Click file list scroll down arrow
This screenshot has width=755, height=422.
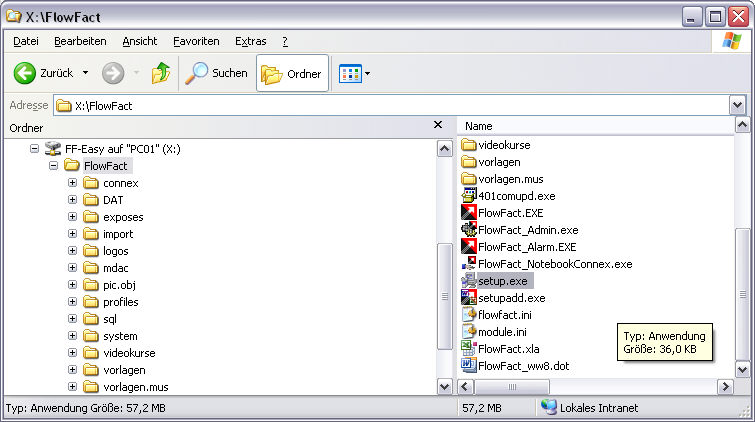(x=742, y=370)
